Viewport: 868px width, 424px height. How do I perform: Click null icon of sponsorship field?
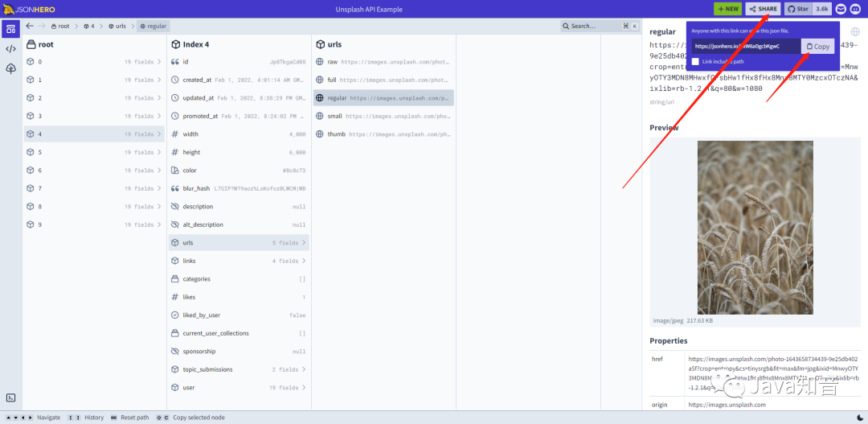click(175, 352)
